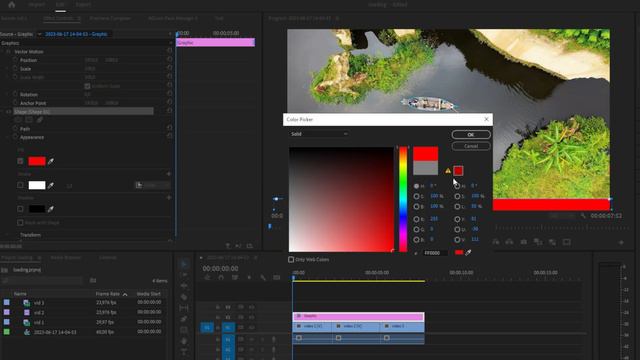
Task: Click the Frame Rate sort arrow
Action: click(x=125, y=294)
